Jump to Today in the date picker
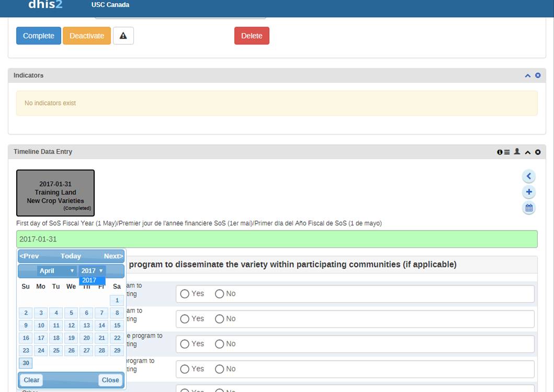The width and height of the screenshot is (554, 392). coord(71,256)
